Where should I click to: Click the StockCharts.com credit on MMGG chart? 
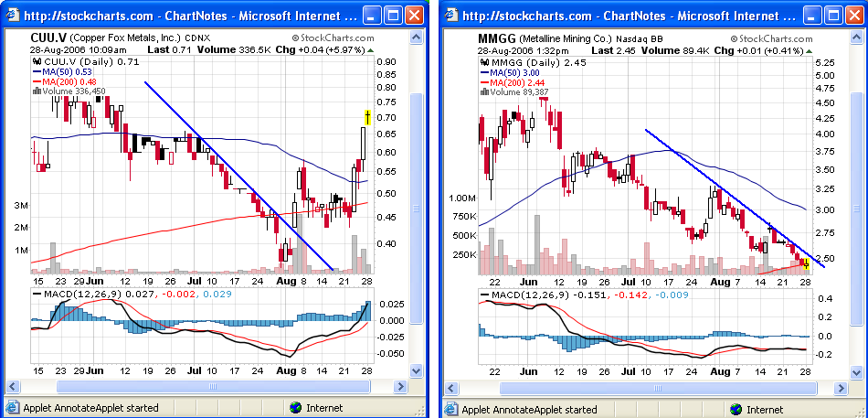(x=772, y=38)
